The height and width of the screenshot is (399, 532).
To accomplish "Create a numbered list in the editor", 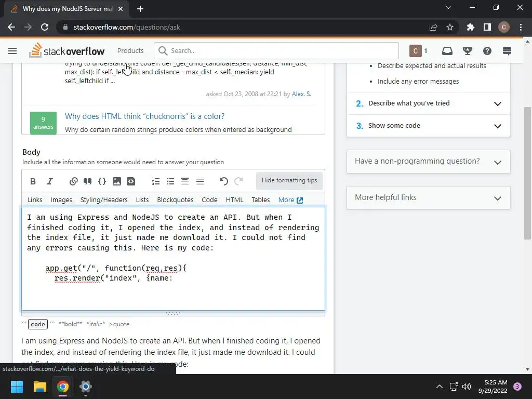I will [156, 181].
